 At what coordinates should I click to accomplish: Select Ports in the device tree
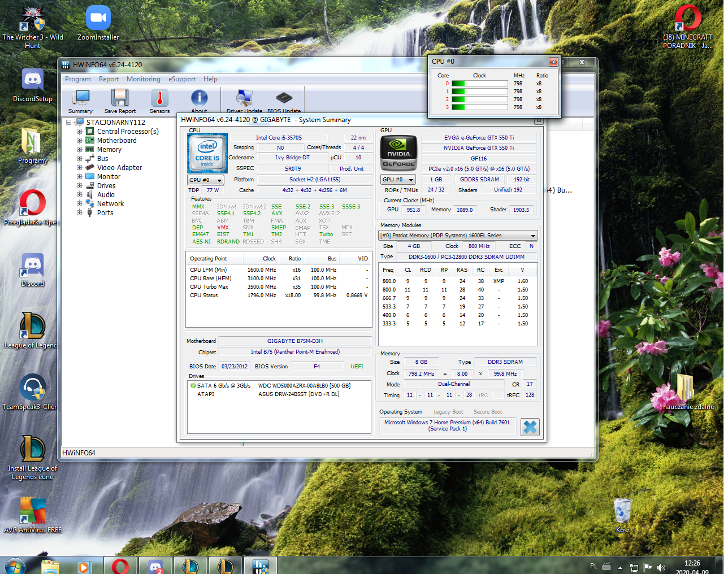tap(105, 212)
